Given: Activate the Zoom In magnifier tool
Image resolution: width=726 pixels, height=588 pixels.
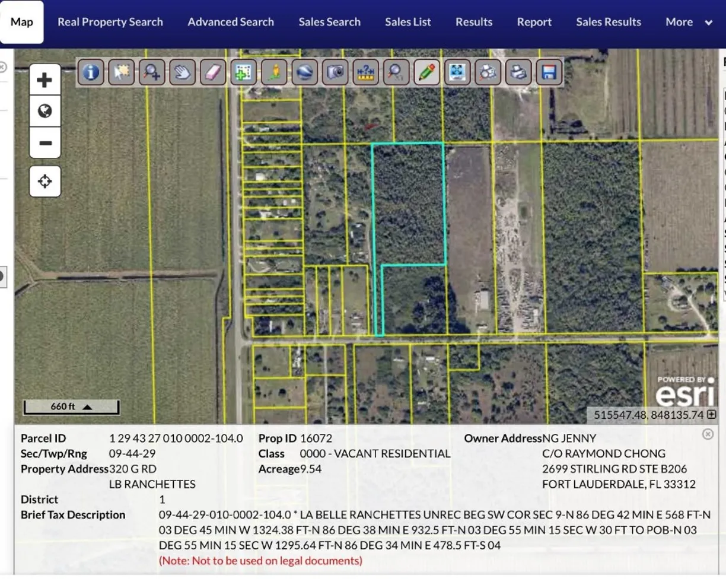Looking at the screenshot, I should (x=152, y=72).
